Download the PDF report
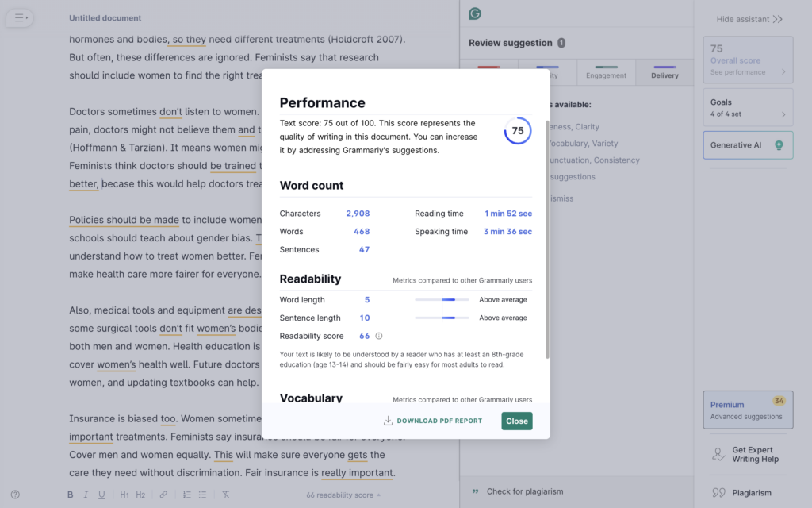Image resolution: width=812 pixels, height=508 pixels. pyautogui.click(x=432, y=421)
